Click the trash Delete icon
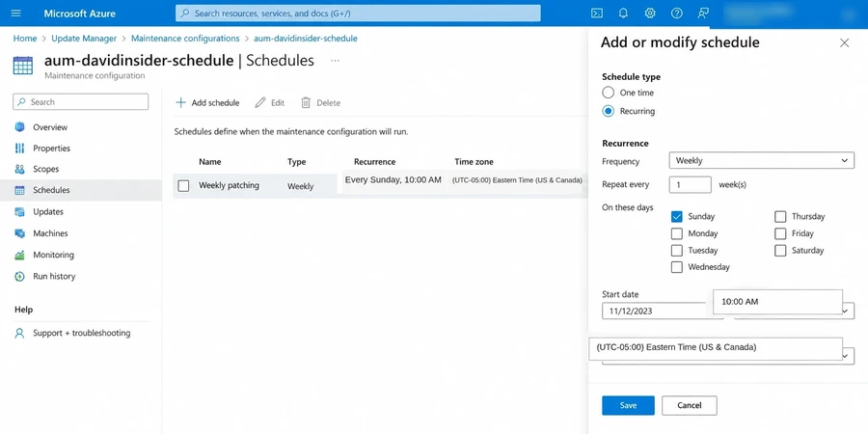The height and width of the screenshot is (434, 868). pos(306,102)
